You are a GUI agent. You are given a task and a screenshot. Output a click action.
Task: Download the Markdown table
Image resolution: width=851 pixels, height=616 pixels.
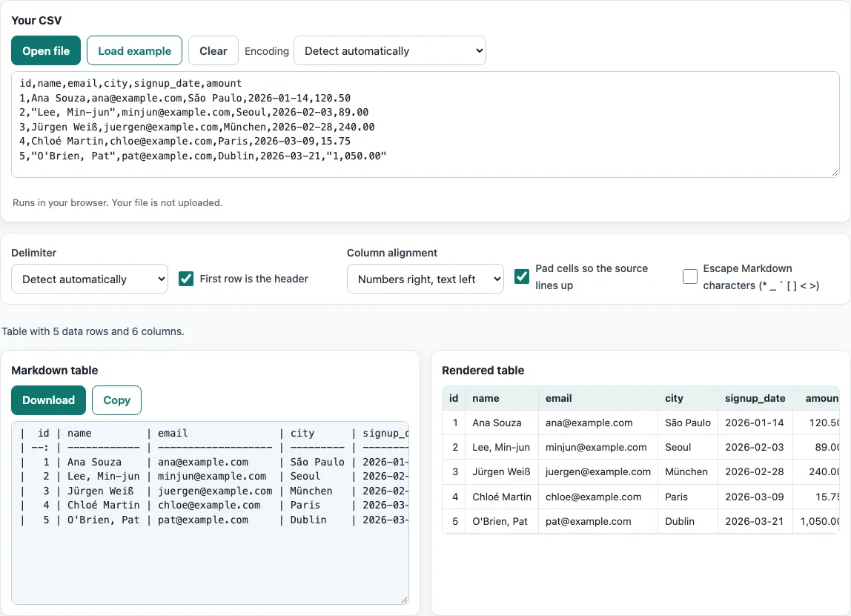click(48, 400)
